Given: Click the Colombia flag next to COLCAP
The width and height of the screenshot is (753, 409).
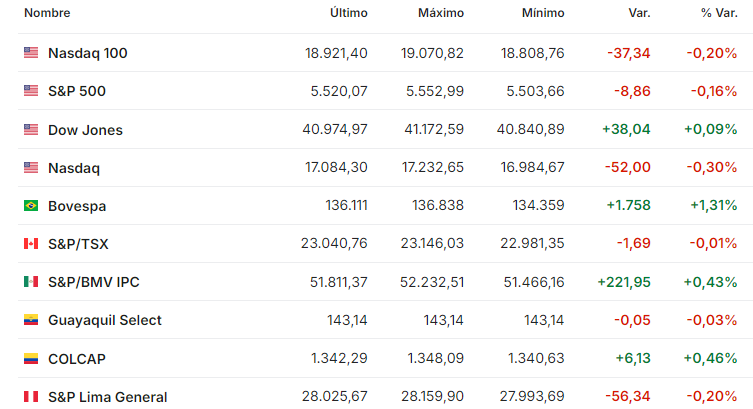Looking at the screenshot, I should [31, 358].
